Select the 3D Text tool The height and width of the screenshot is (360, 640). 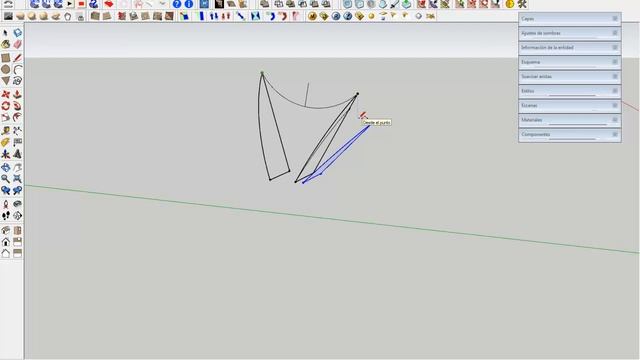17,154
